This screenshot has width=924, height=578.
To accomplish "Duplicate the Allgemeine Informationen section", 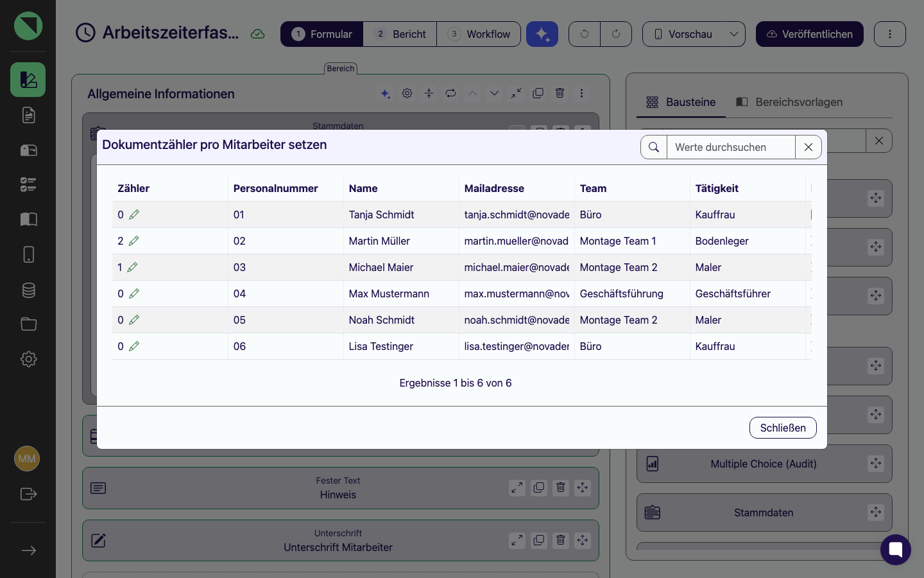I will pos(538,93).
